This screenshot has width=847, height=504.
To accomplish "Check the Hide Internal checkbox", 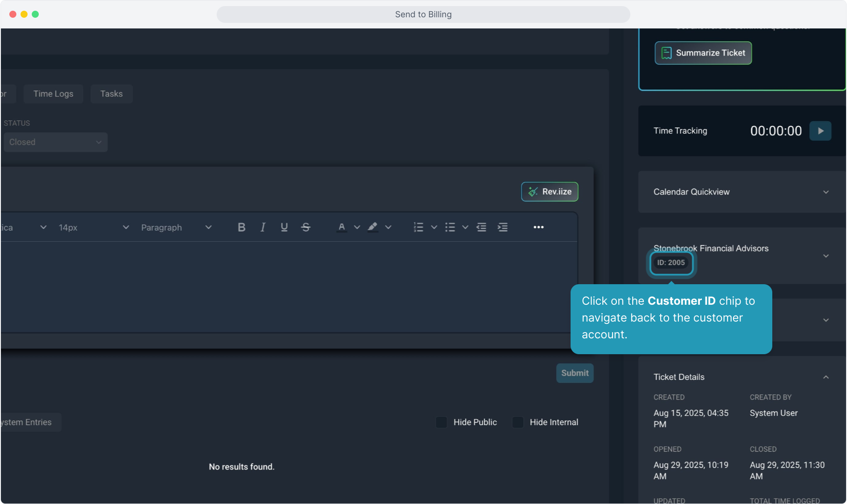I will (518, 422).
